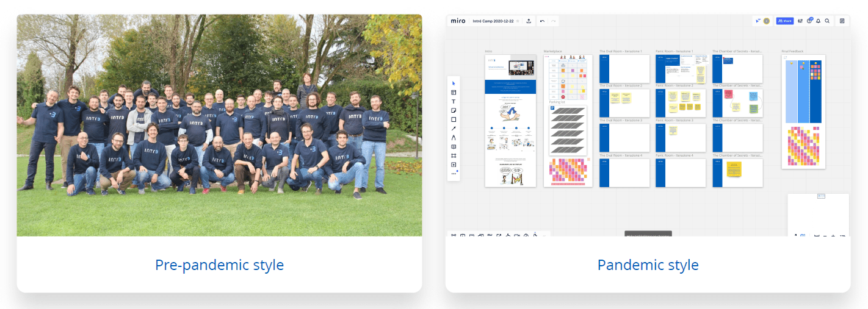Select Panic Room - Iterazione 4 label
Screen dimensions: 868x309
[x=675, y=155]
